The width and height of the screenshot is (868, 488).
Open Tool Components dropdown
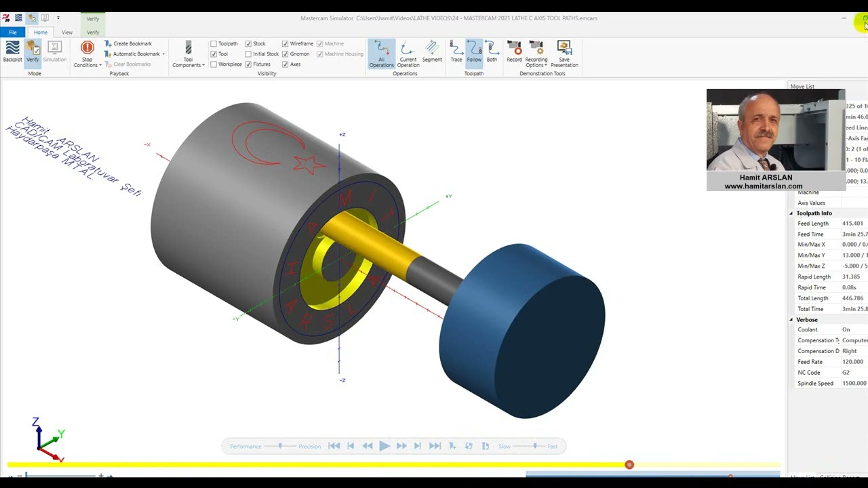[189, 54]
